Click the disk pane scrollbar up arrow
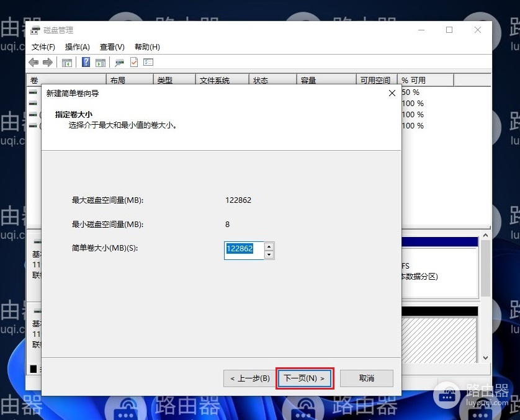Image resolution: width=520 pixels, height=420 pixels. (x=485, y=235)
